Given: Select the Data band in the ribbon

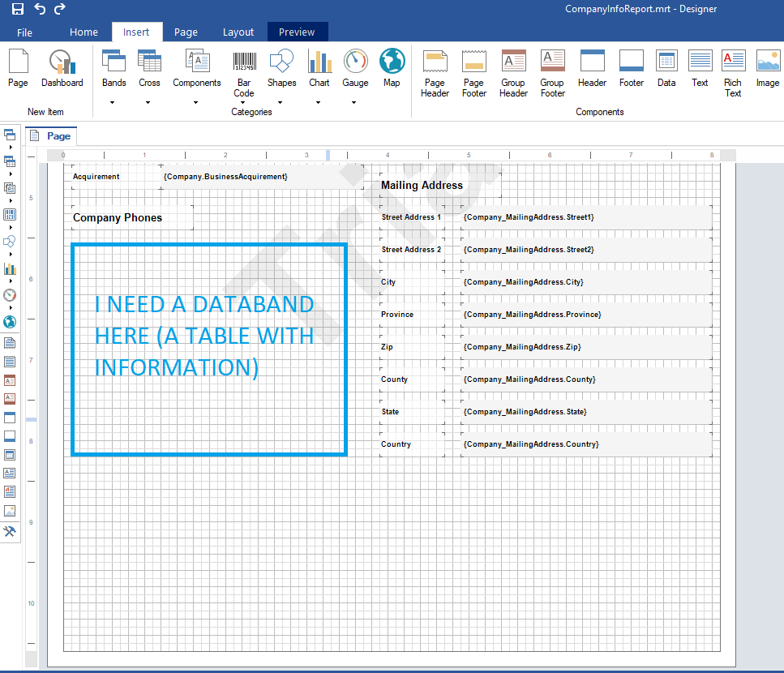Looking at the screenshot, I should pyautogui.click(x=666, y=68).
